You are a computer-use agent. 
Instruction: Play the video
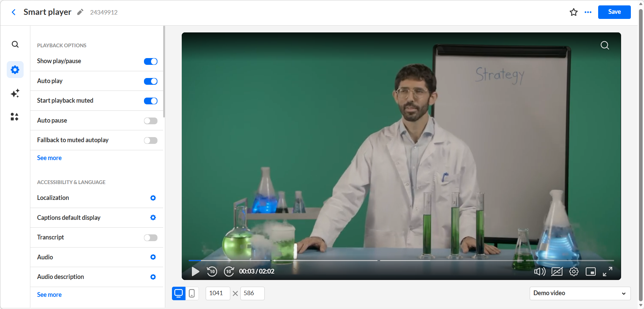tap(195, 271)
